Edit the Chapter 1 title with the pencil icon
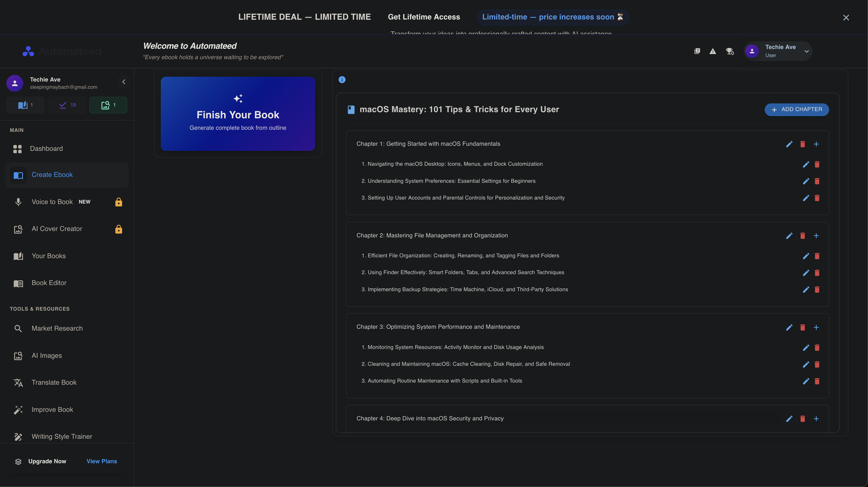 [x=789, y=144]
